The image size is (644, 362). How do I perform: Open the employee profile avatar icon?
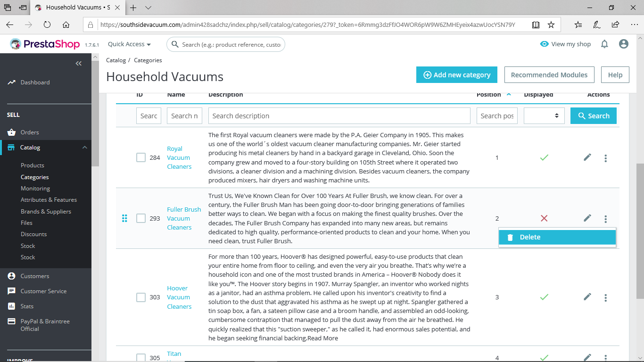click(624, 44)
